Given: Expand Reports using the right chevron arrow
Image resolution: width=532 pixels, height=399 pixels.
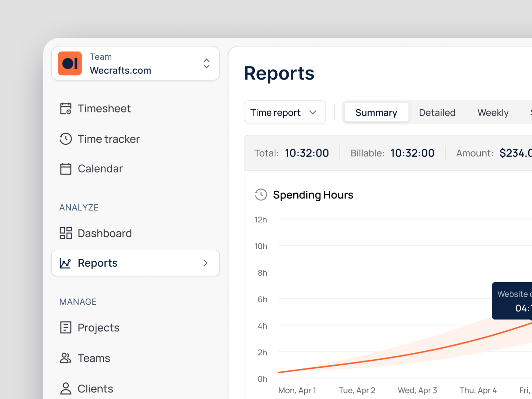Looking at the screenshot, I should (x=205, y=263).
